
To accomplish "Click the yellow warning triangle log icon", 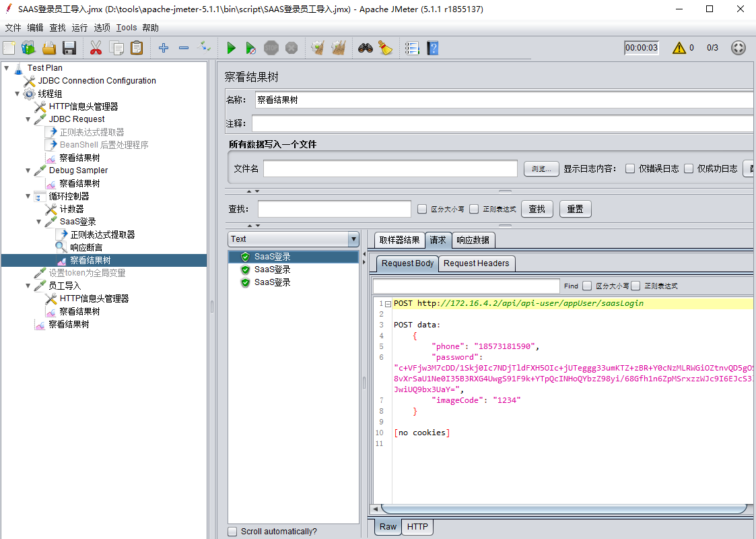I will [679, 47].
